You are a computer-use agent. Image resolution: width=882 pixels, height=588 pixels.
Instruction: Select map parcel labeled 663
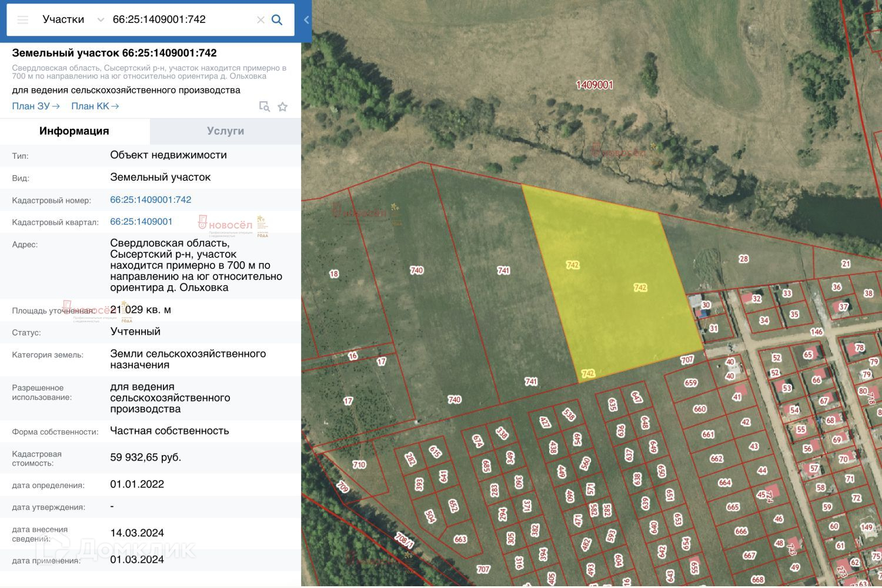460,539
